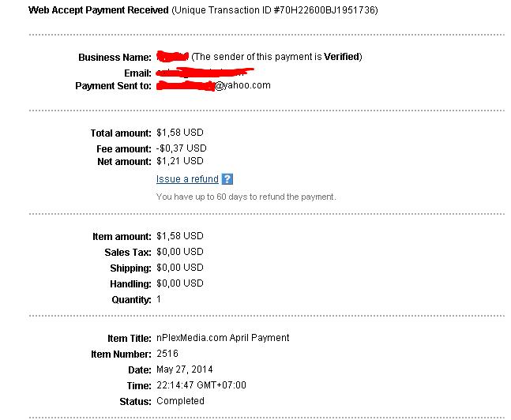Click the Sales Tax $0,00 USD value

point(180,252)
